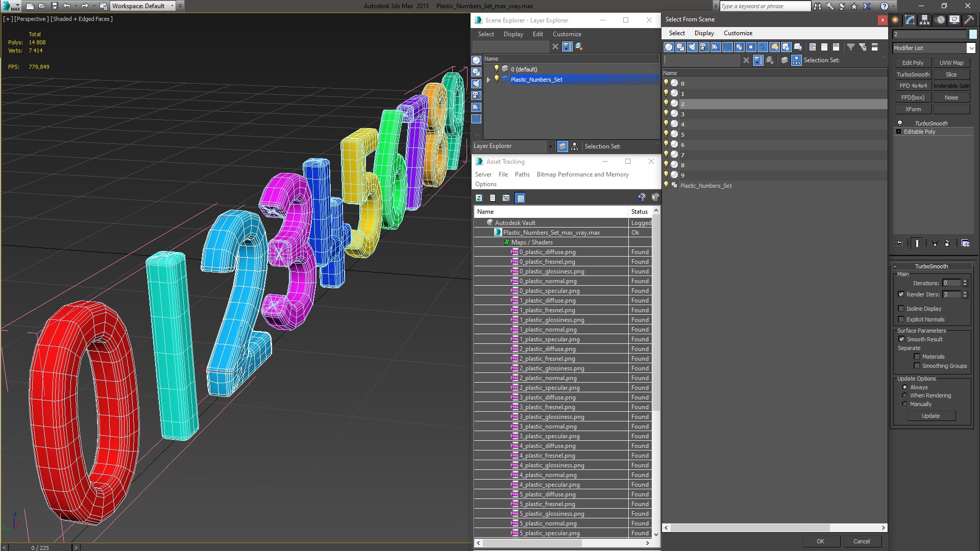The width and height of the screenshot is (980, 551).
Task: Open Bitmap Performance and Memory menu
Action: point(582,174)
